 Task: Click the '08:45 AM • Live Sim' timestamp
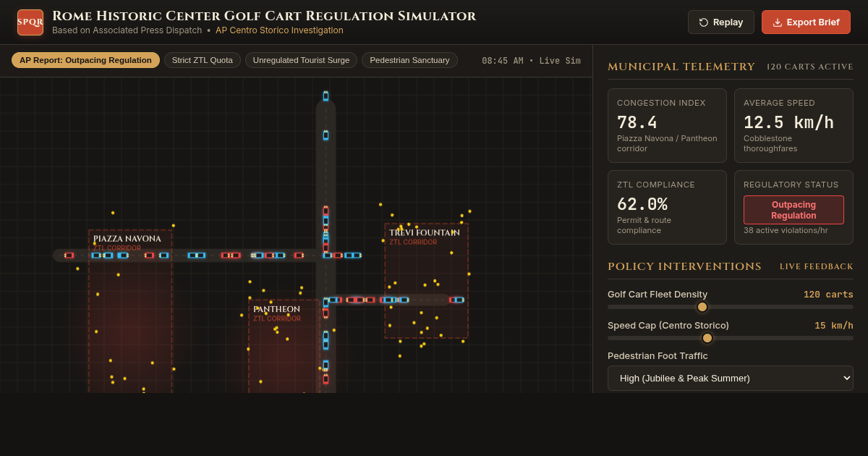[x=531, y=61]
